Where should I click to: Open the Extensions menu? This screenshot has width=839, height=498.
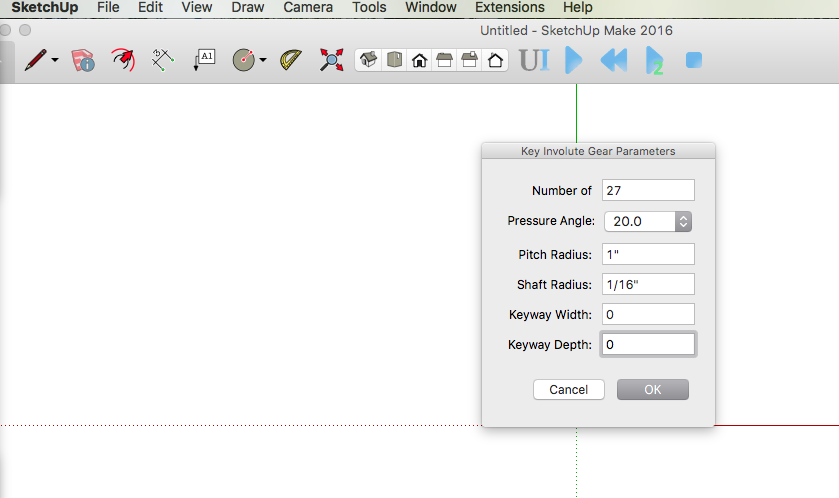pos(510,7)
